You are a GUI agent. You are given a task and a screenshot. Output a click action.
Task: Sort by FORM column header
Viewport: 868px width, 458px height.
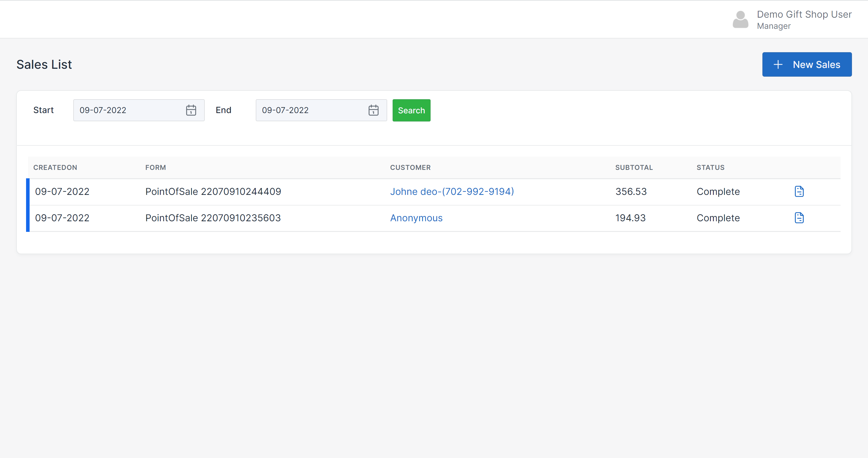[x=155, y=168]
